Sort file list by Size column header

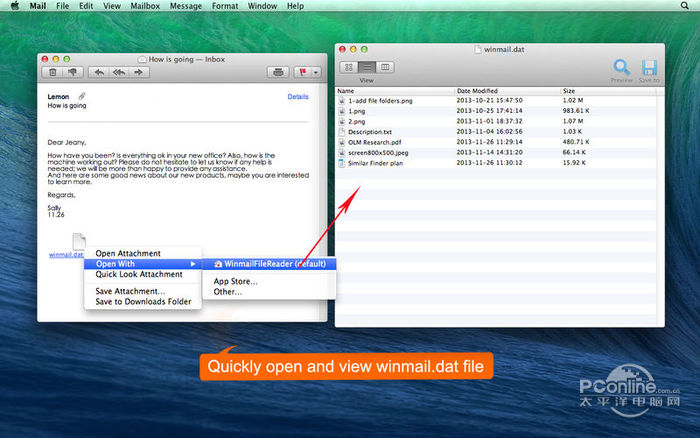(x=608, y=91)
